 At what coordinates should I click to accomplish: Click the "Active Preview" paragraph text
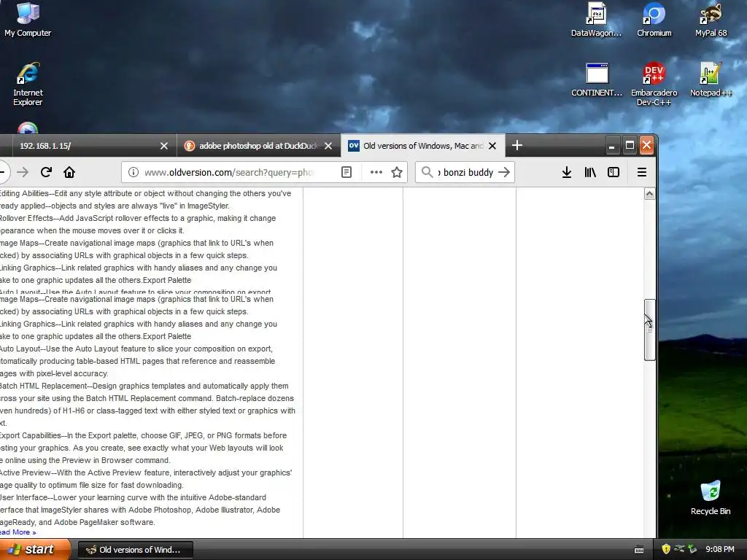pos(145,478)
